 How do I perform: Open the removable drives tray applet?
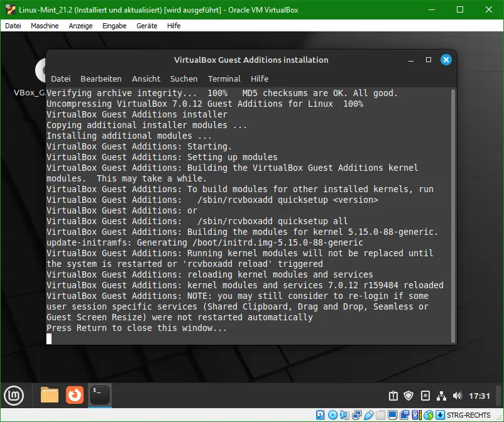(425, 396)
